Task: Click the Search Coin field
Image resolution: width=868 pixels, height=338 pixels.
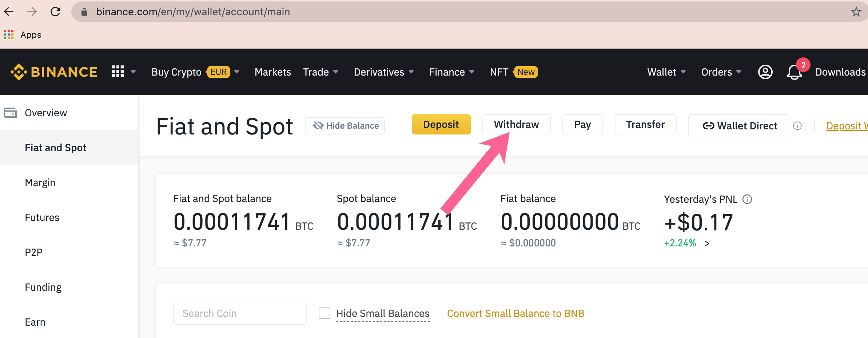Action: pos(240,313)
